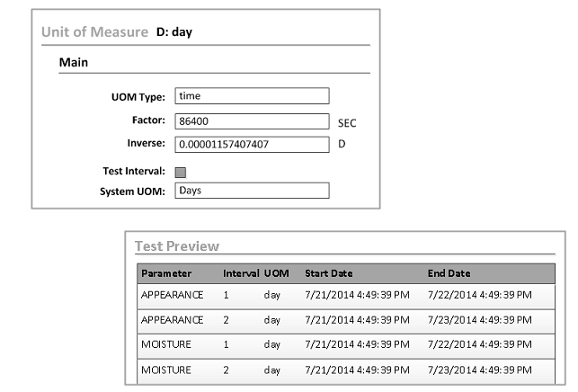The image size is (578, 392).
Task: Click the Factor field showing 86400
Action: (x=252, y=121)
